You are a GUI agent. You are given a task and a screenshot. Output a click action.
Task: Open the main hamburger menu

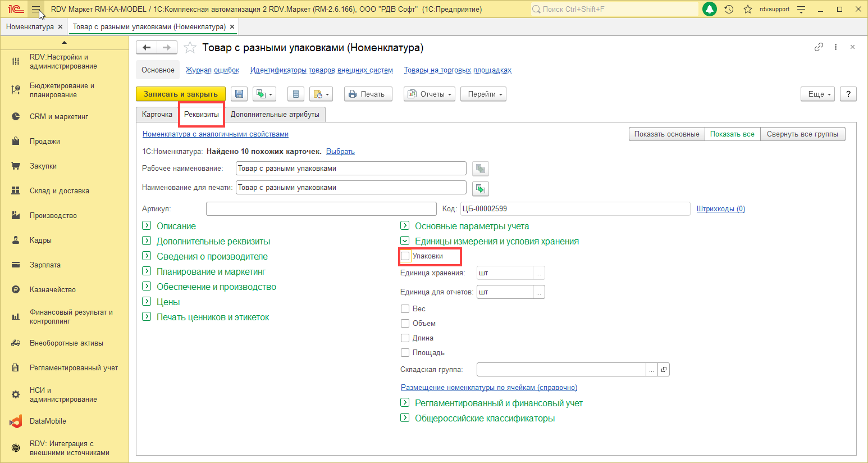[x=35, y=9]
